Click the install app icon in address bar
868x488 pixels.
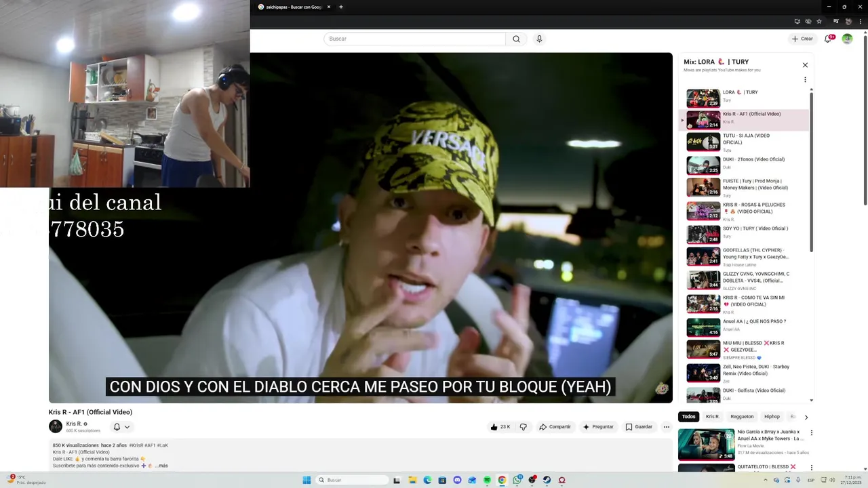[x=797, y=21]
